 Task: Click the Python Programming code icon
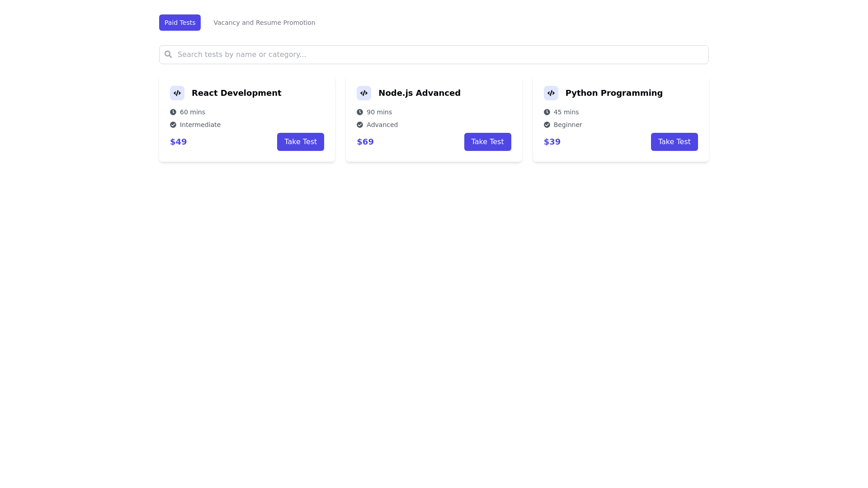[x=551, y=93]
